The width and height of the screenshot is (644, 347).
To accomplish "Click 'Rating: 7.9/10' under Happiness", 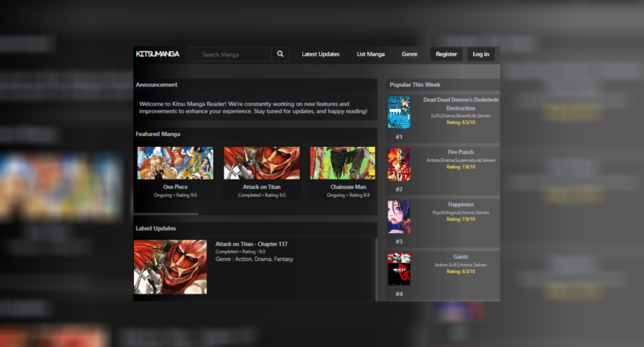I will pyautogui.click(x=461, y=219).
